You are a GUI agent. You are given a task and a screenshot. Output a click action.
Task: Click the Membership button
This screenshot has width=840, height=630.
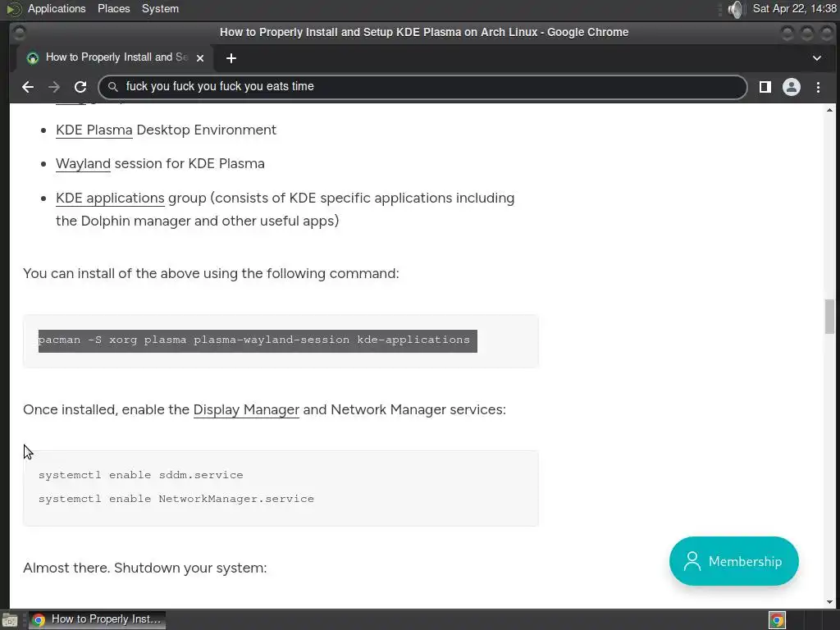733,561
